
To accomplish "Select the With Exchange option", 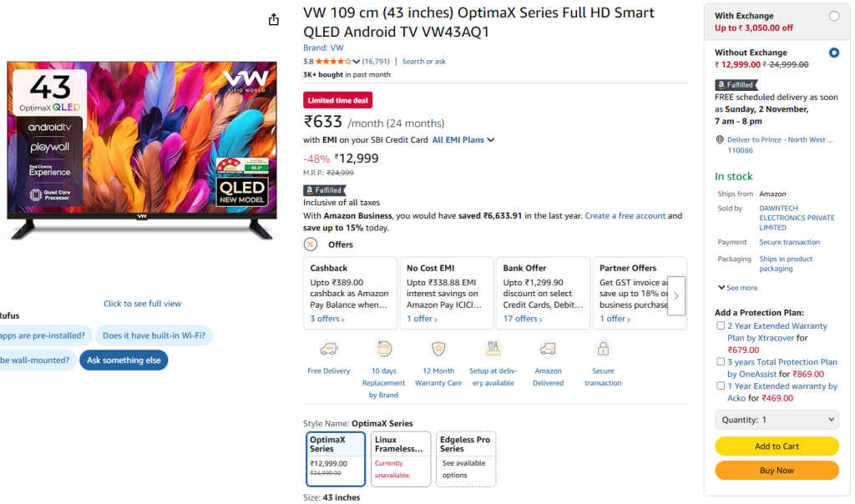I will pos(835,14).
